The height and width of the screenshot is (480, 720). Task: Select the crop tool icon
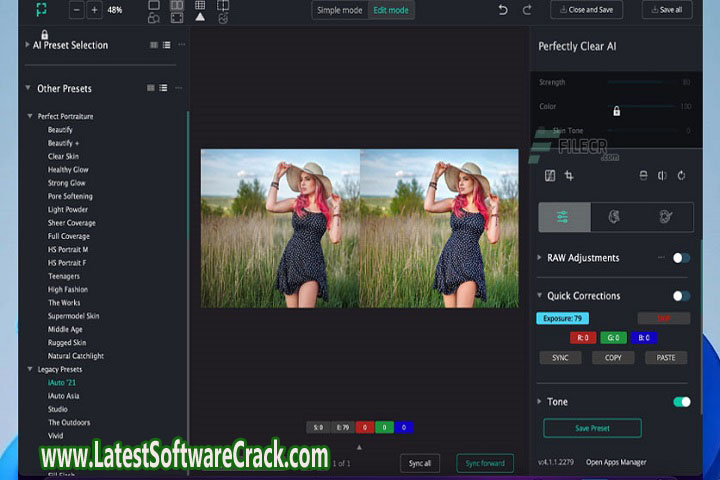[x=569, y=176]
